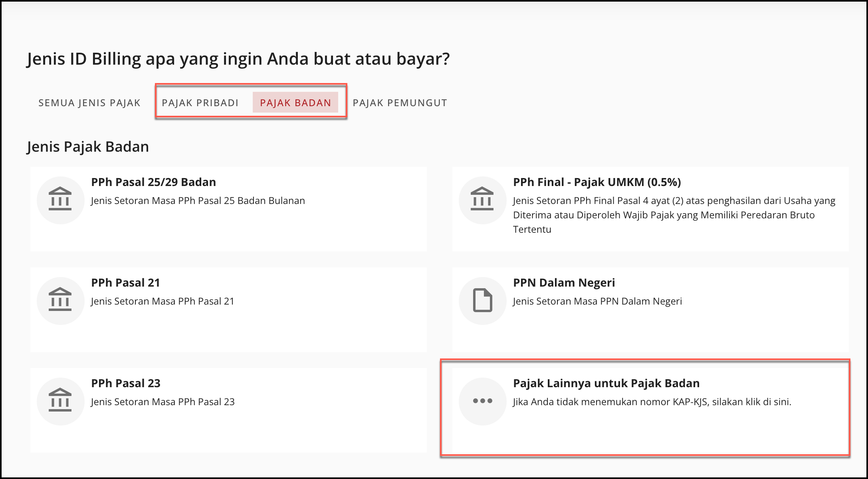868x479 pixels.
Task: Open Pajak Lainnya untuk Pajak Badan title
Action: click(606, 383)
